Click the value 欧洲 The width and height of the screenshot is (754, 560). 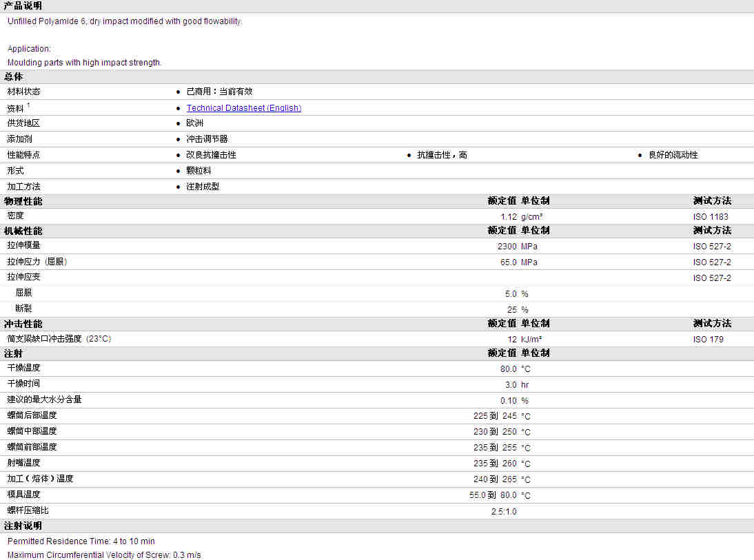click(x=195, y=123)
